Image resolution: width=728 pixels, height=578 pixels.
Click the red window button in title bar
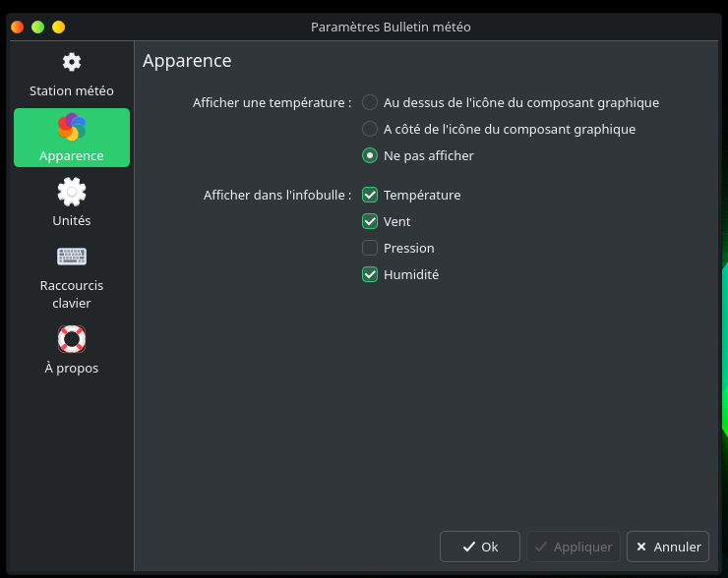(18, 27)
